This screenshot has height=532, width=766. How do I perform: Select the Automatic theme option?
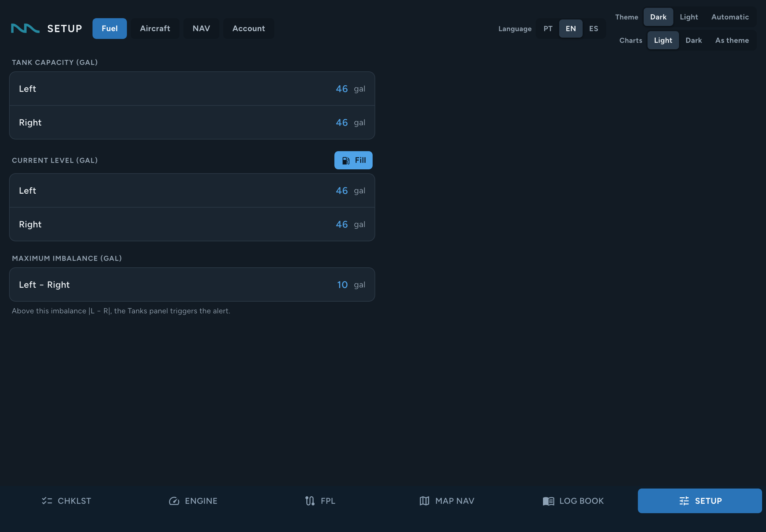click(730, 17)
